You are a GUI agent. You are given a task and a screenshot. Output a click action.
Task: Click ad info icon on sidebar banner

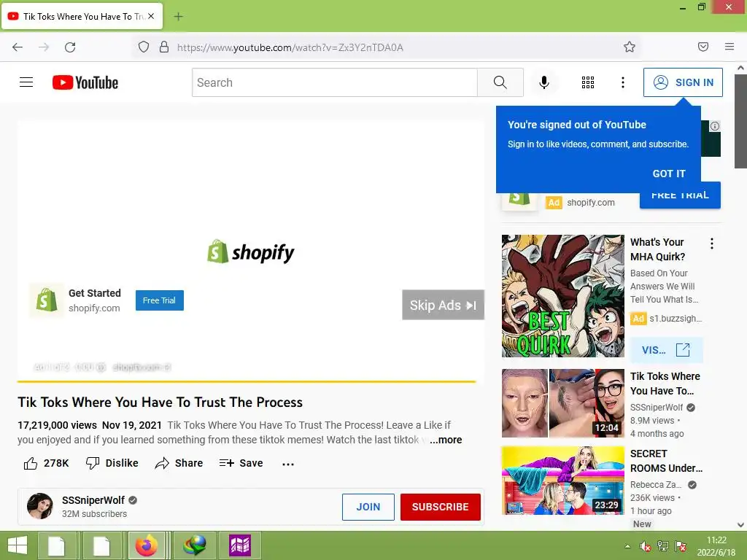[x=715, y=126]
